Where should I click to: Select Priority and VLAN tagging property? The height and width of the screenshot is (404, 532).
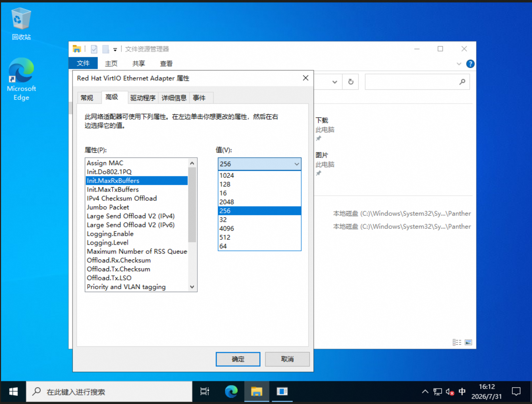137,287
